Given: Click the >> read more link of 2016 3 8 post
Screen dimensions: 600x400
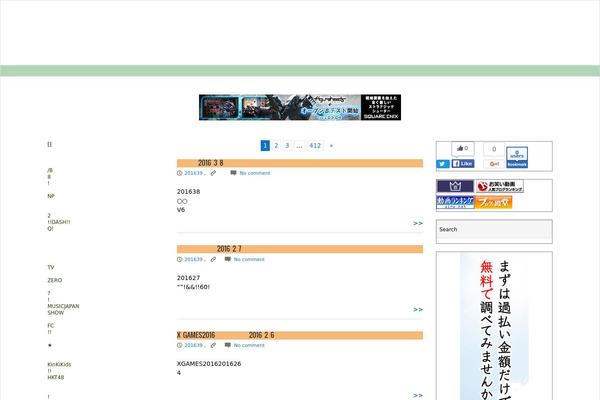Looking at the screenshot, I should (418, 223).
